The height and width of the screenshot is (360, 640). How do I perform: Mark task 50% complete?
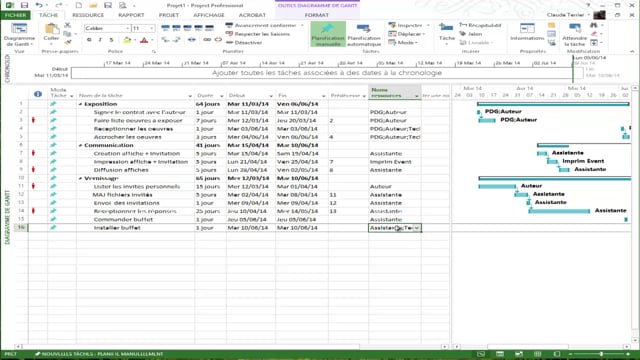click(x=187, y=28)
